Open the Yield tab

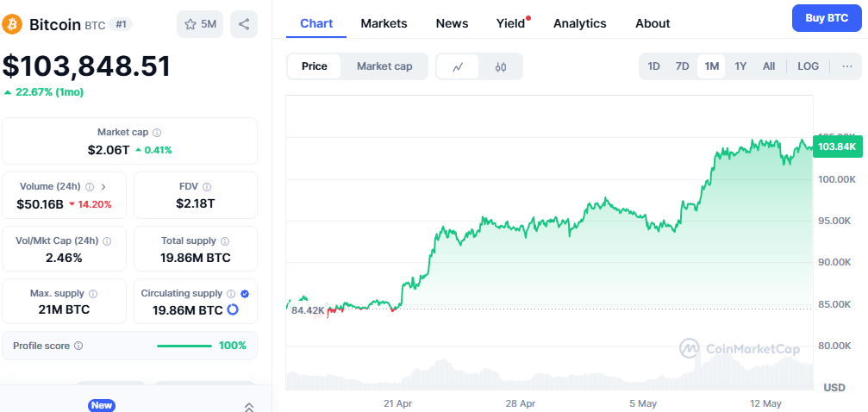[510, 23]
